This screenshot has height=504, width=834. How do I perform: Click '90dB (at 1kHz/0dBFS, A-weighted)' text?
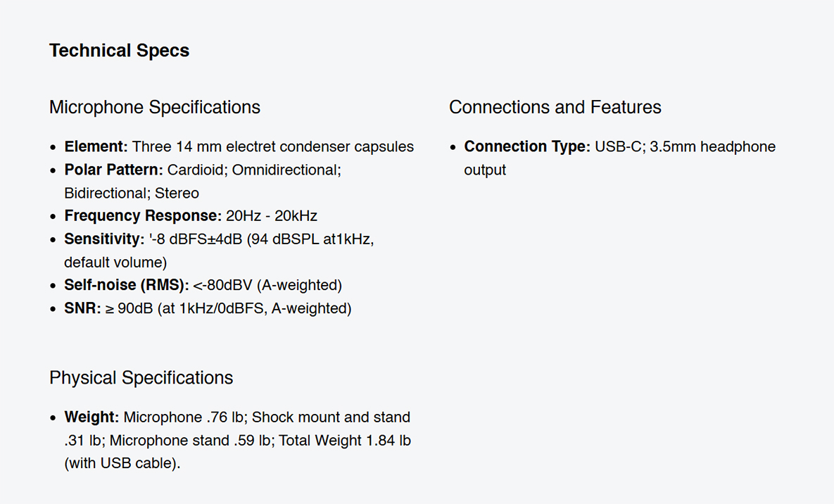point(234,309)
